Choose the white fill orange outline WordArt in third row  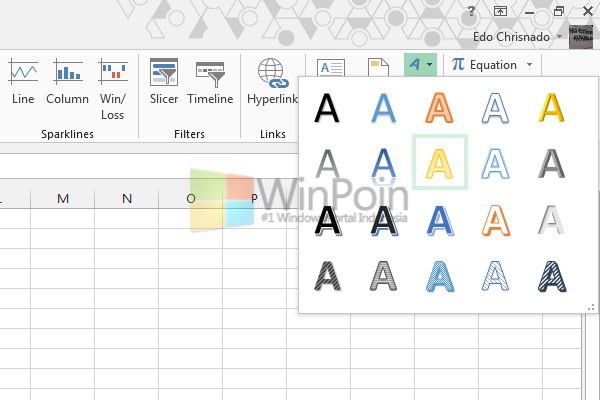click(496, 220)
